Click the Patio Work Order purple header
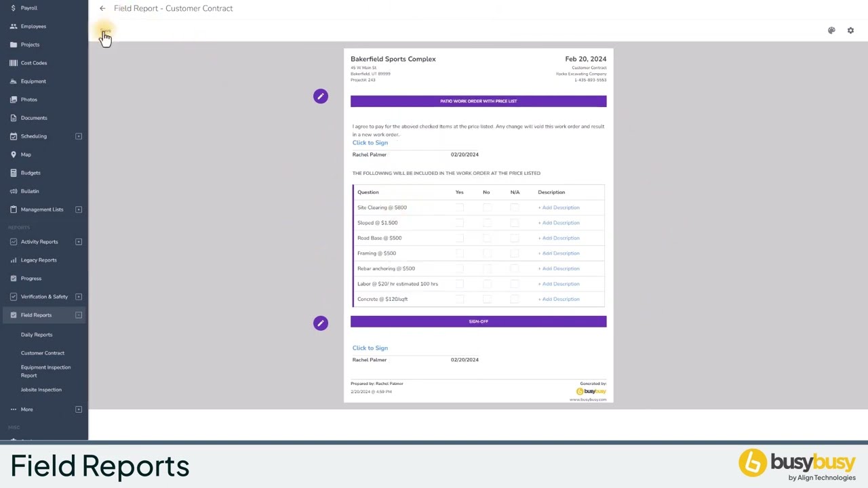This screenshot has width=868, height=488. 479,101
